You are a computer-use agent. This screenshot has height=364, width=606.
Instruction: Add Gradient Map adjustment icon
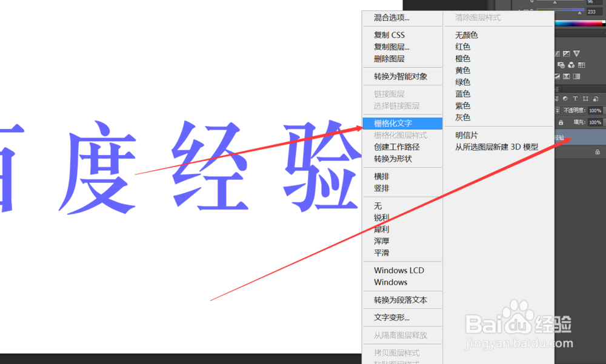pos(577,76)
